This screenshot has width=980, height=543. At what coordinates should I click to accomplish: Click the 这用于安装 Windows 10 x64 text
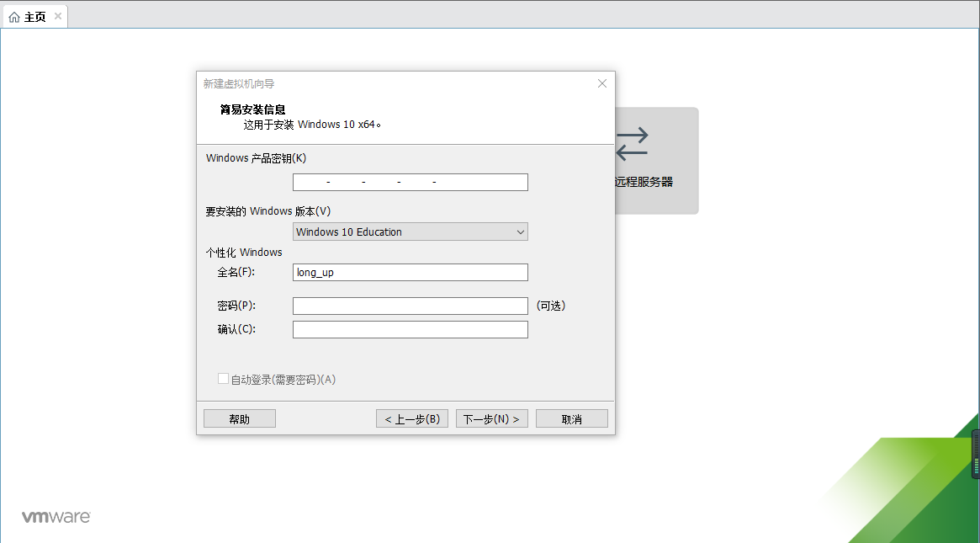point(312,124)
